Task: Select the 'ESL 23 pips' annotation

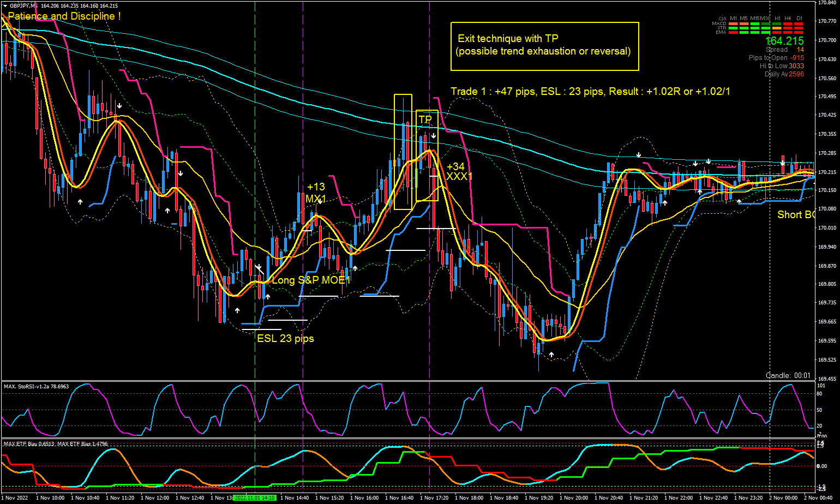Action: click(285, 338)
